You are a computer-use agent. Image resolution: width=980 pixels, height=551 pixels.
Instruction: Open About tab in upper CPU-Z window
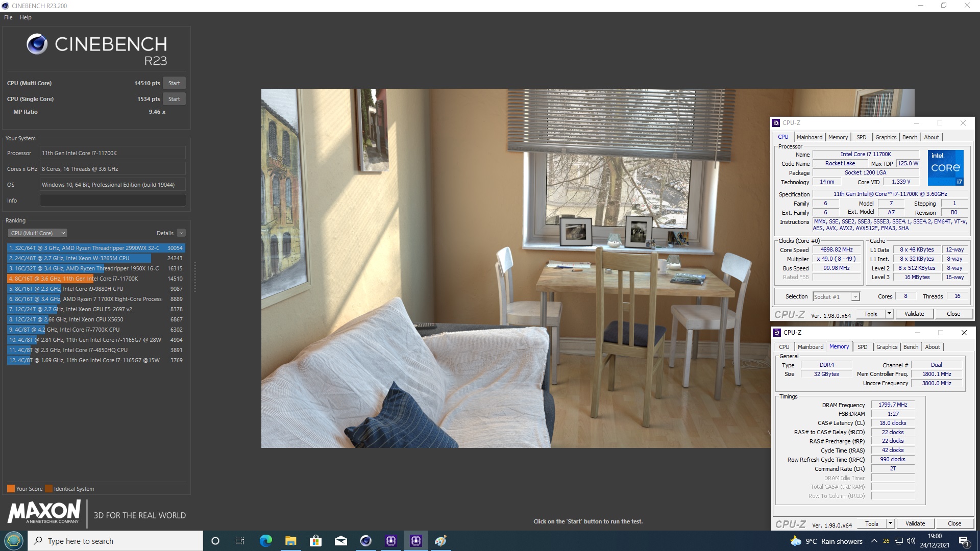[x=932, y=137]
